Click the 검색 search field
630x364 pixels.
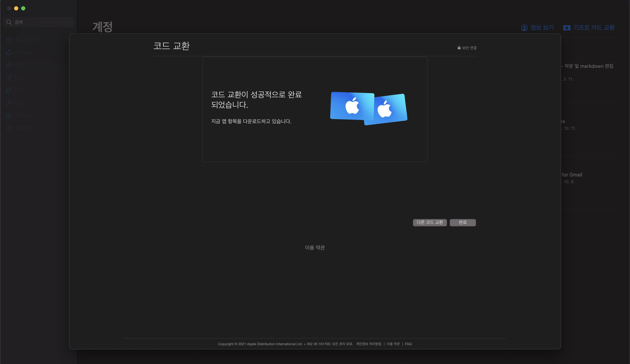(39, 22)
